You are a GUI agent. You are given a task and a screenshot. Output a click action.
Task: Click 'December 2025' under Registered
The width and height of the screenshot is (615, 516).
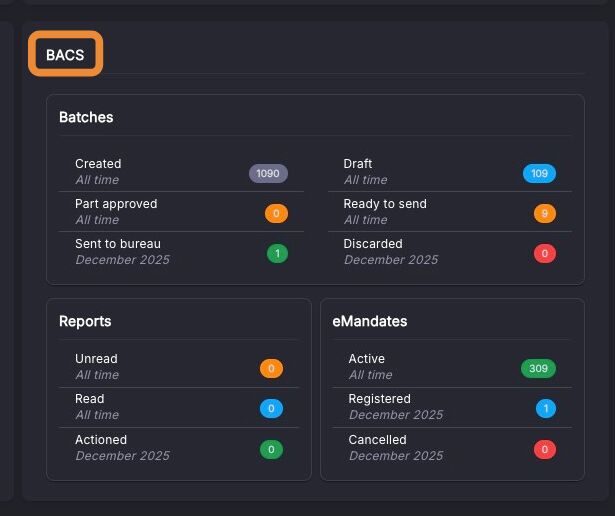click(x=396, y=414)
